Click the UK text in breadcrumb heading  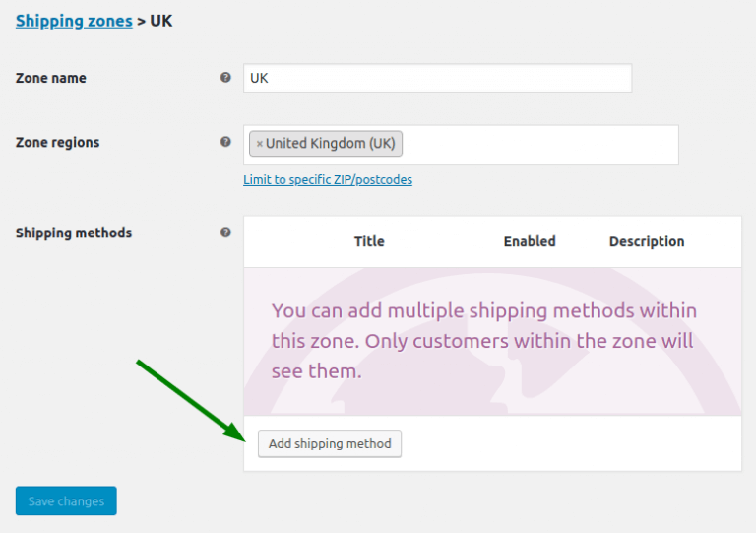pos(161,20)
